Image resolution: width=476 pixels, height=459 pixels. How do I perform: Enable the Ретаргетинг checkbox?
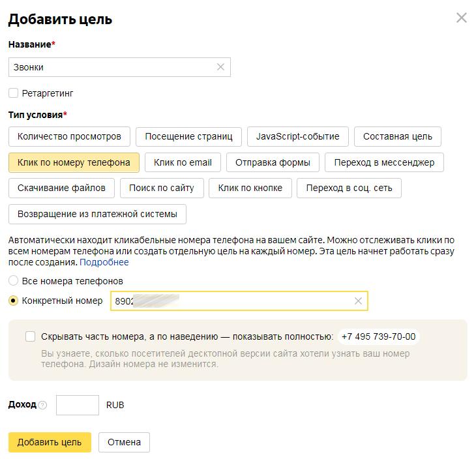[x=14, y=93]
